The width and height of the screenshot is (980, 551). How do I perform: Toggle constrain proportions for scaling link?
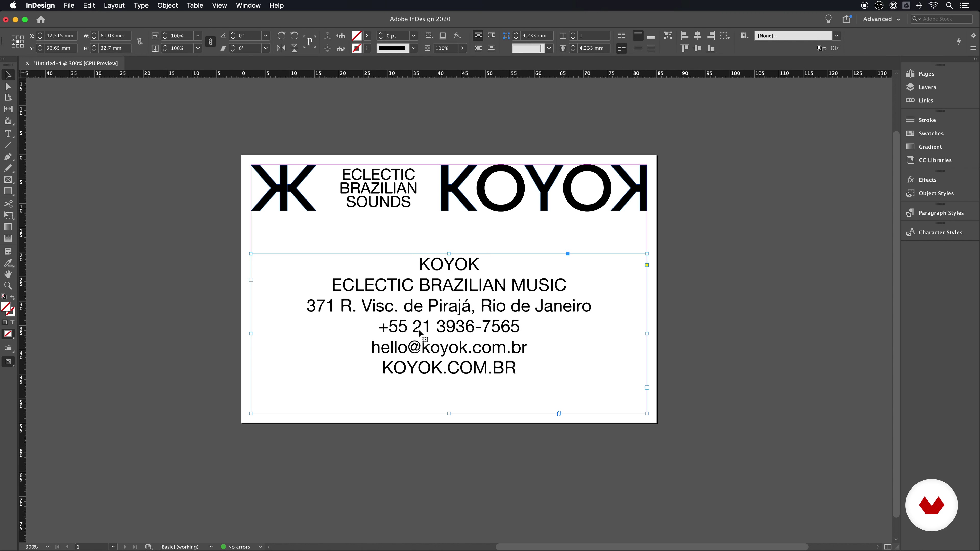coord(210,42)
